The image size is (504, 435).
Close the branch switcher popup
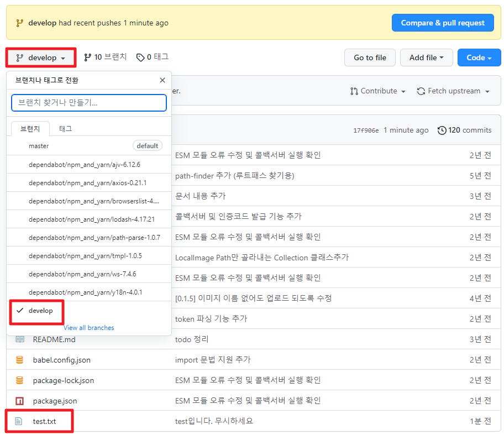(x=162, y=80)
